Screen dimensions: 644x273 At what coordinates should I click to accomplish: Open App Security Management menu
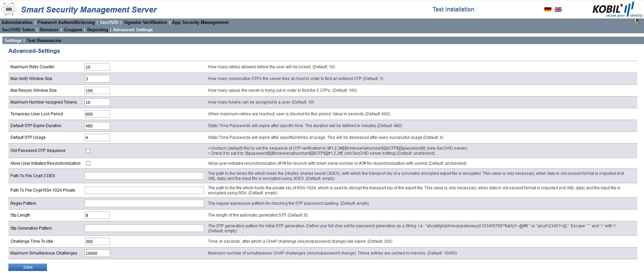coord(200,22)
